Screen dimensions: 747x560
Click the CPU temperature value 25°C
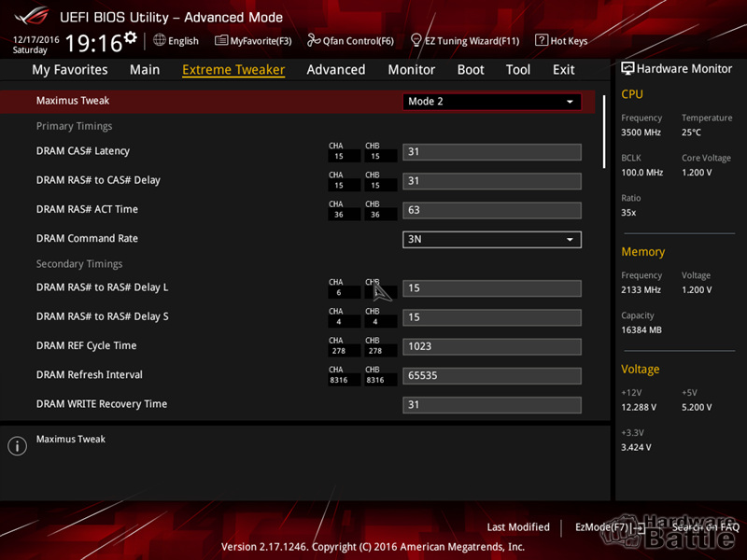[691, 133]
